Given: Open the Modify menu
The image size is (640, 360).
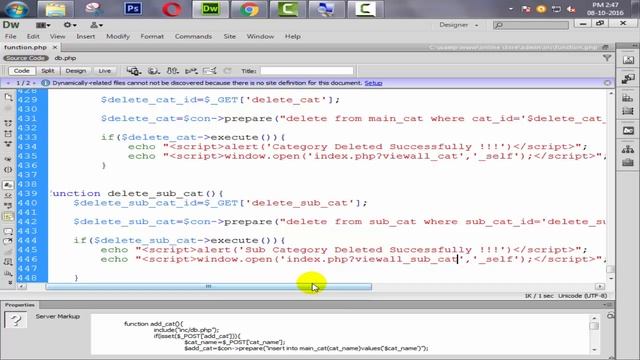Looking at the screenshot, I should (118, 36).
